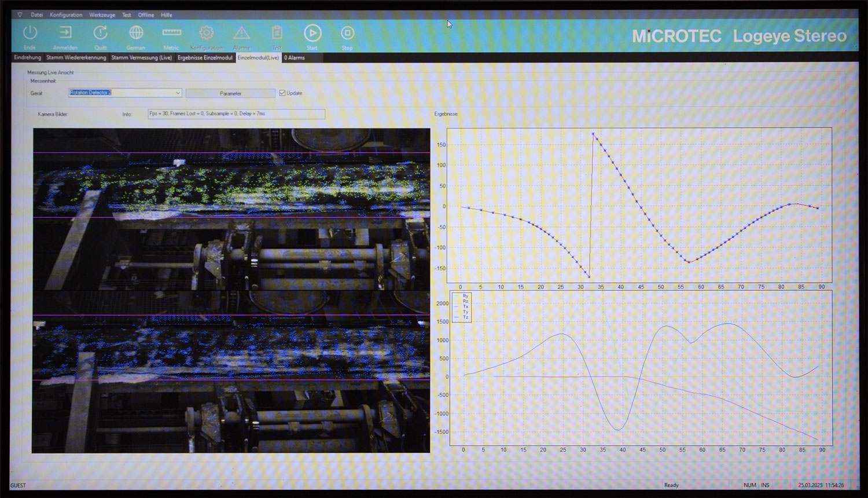
Task: Click the Anmelden login icon
Action: point(65,34)
